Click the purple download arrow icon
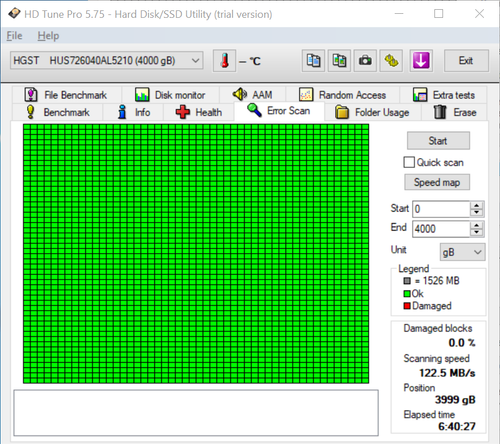Screen dimensions: 500x444 [421, 61]
